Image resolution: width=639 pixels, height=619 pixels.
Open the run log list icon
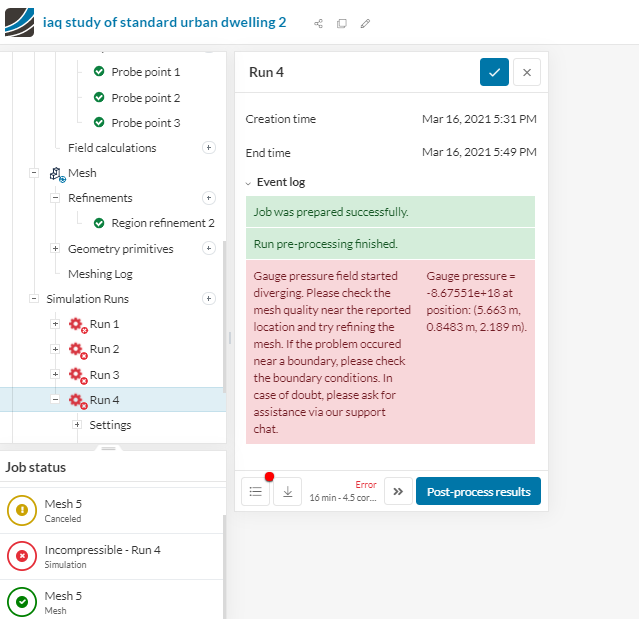tap(255, 491)
